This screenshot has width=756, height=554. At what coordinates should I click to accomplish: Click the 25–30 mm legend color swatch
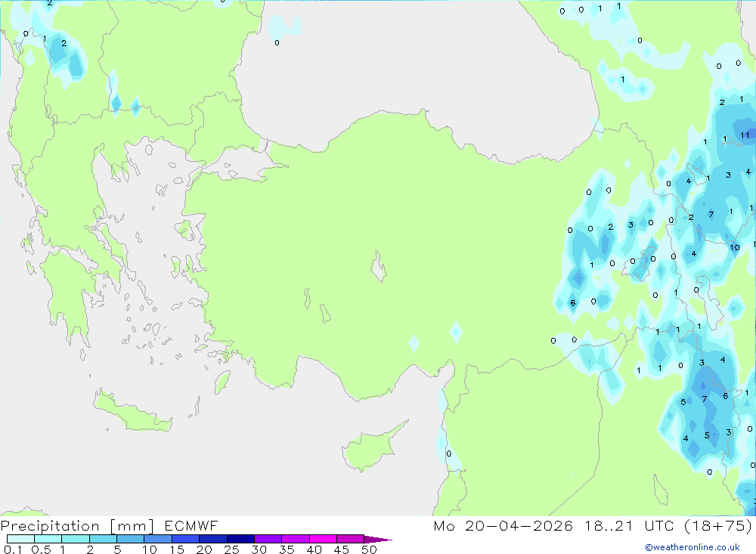(x=240, y=539)
